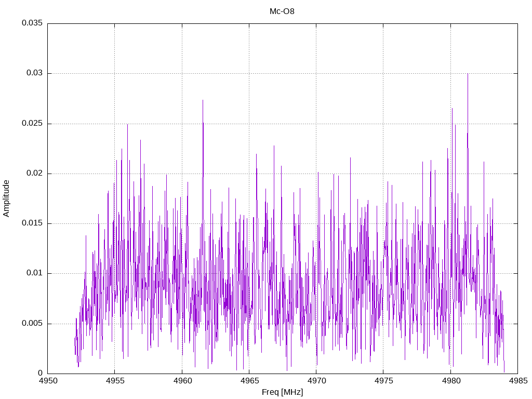Click the 4970 x-axis tick label
Image resolution: width=532 pixels, height=399 pixels.
pyautogui.click(x=316, y=381)
